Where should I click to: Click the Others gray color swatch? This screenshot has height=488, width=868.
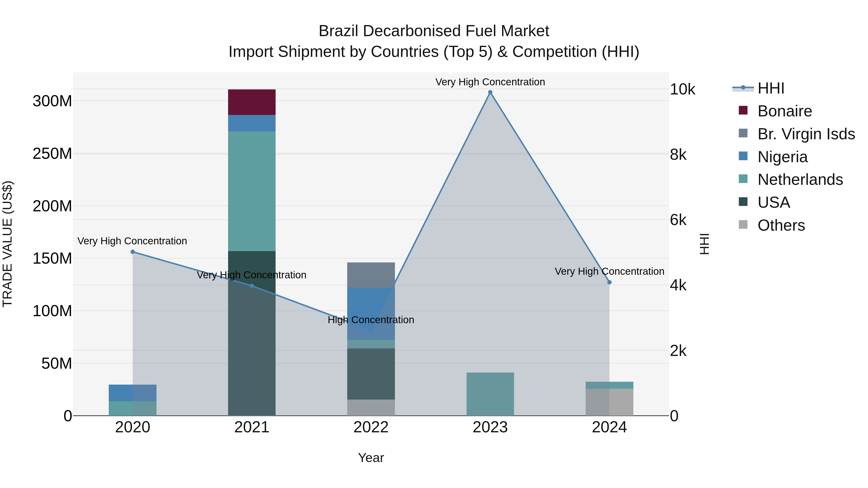(x=743, y=225)
